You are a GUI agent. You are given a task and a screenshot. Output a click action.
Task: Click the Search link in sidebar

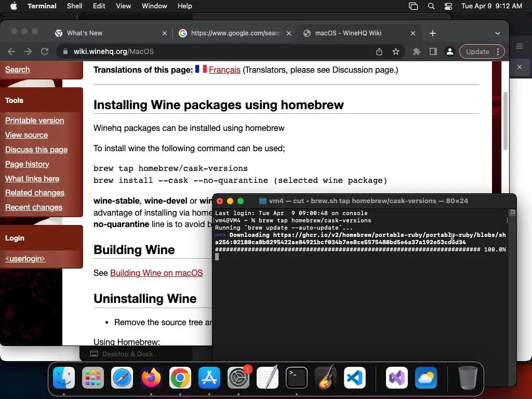(17, 70)
